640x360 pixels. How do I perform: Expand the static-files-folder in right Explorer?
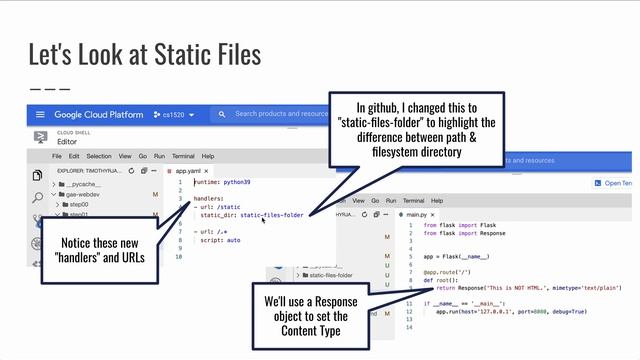[x=298, y=276]
